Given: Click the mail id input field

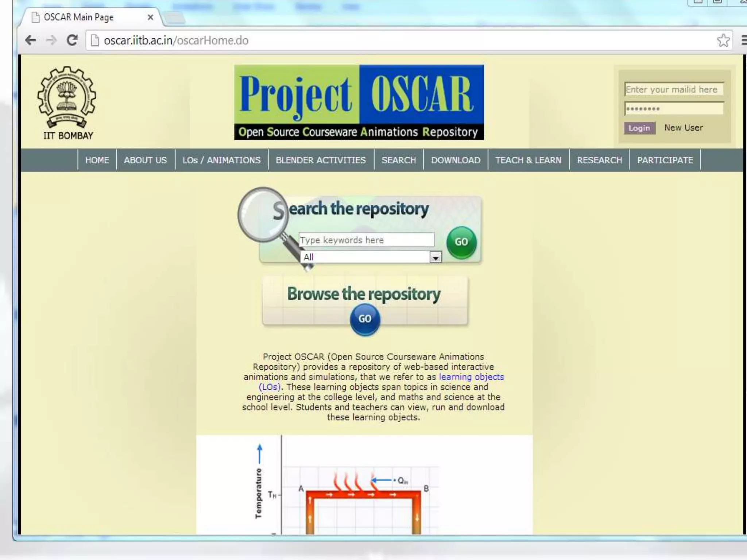Looking at the screenshot, I should click(x=673, y=89).
